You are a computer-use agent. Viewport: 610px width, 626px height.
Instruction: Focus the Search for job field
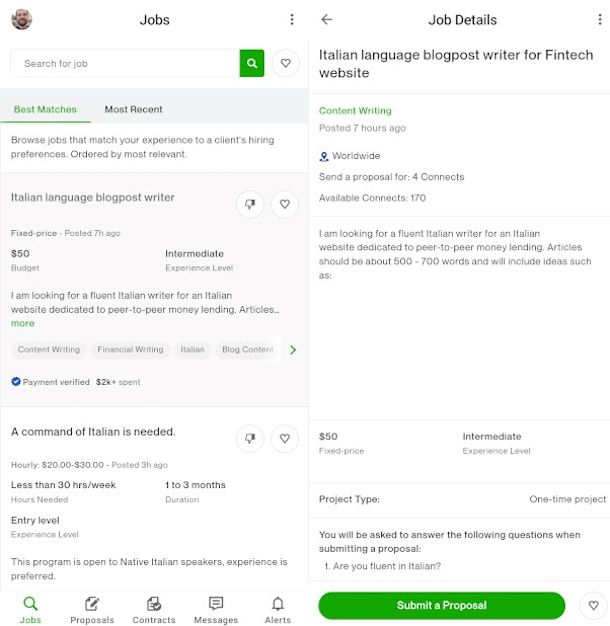click(x=125, y=63)
